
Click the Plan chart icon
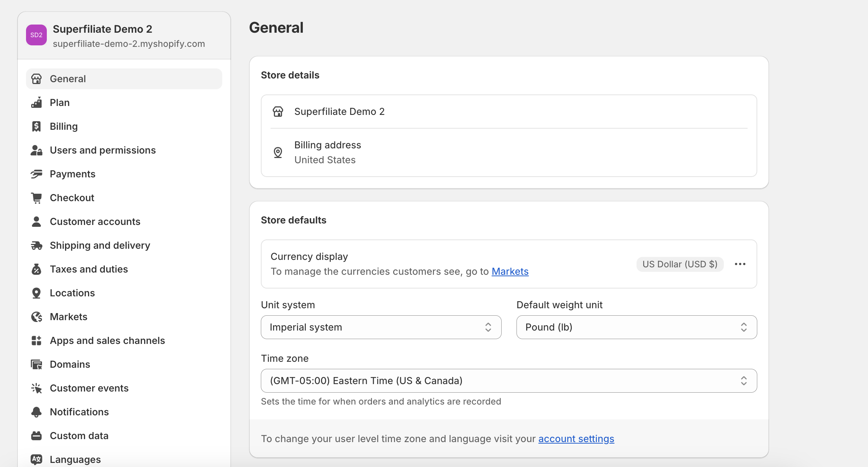point(36,103)
